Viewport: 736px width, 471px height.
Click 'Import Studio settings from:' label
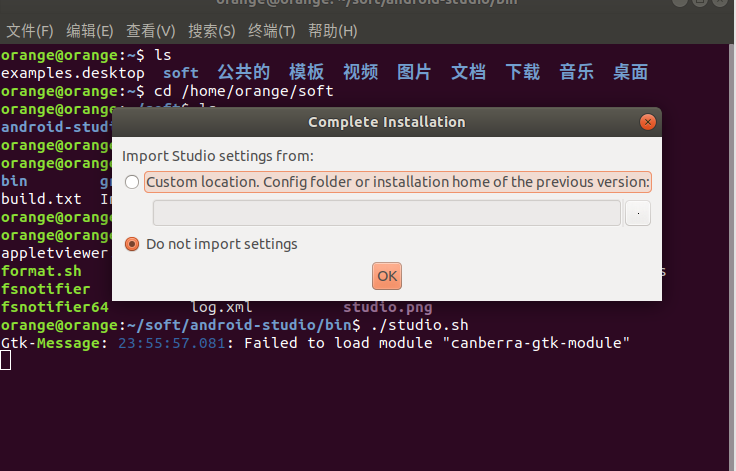click(218, 156)
